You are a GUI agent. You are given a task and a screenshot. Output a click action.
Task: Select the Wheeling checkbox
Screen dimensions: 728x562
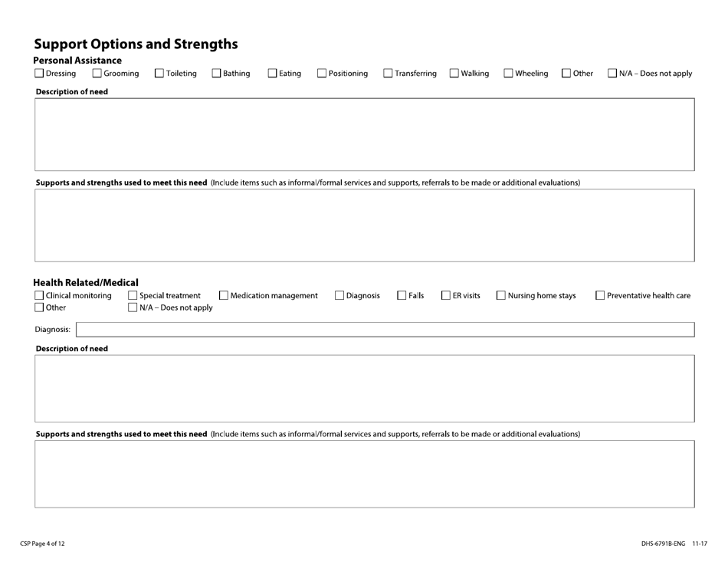click(507, 73)
